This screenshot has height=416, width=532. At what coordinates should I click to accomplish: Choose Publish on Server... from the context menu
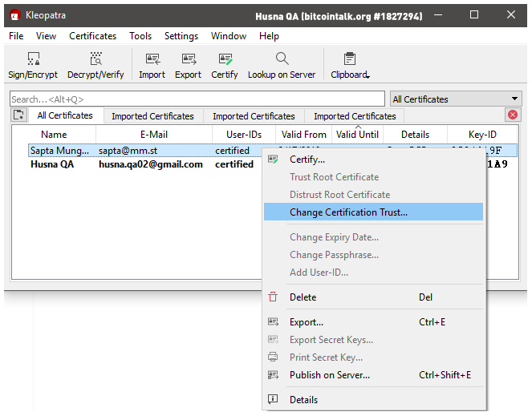click(373, 374)
